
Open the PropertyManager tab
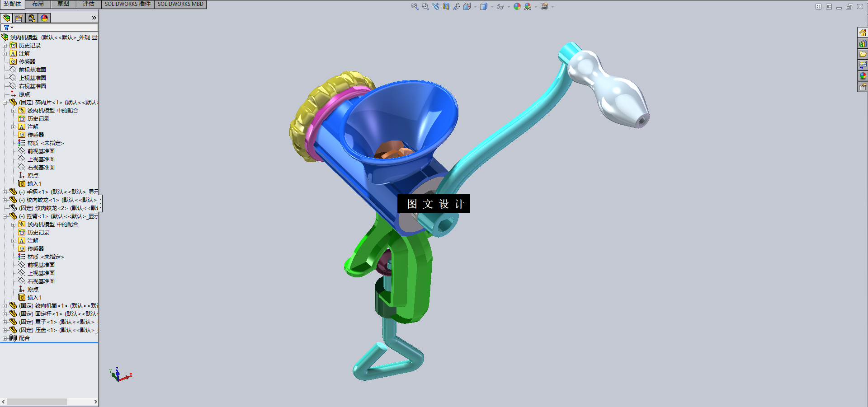pos(19,18)
